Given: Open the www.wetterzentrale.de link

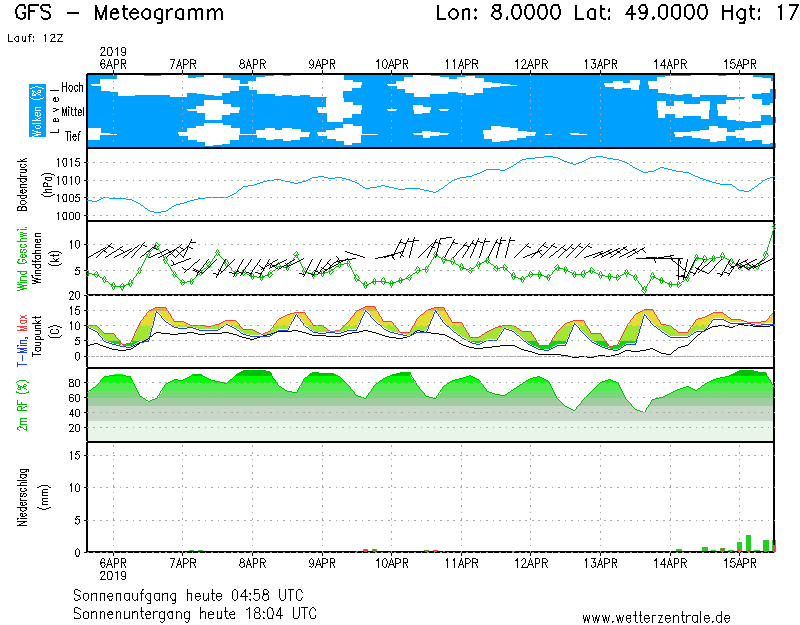Looking at the screenshot, I should click(656, 618).
